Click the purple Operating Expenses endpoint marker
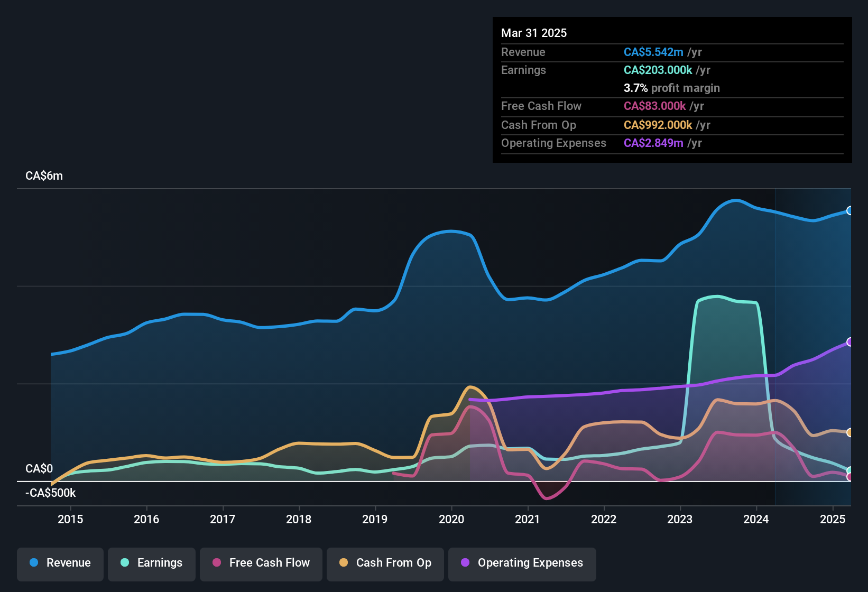 click(849, 342)
